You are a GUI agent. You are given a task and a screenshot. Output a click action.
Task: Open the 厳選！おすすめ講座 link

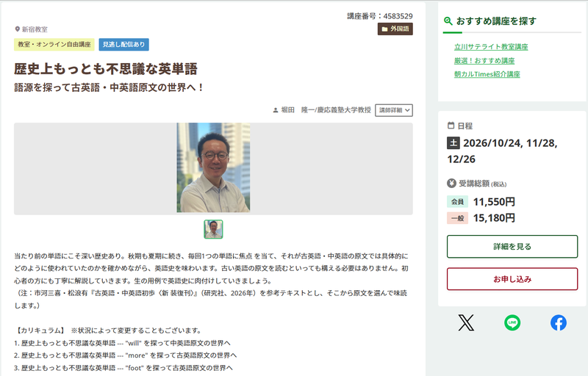[x=484, y=61]
